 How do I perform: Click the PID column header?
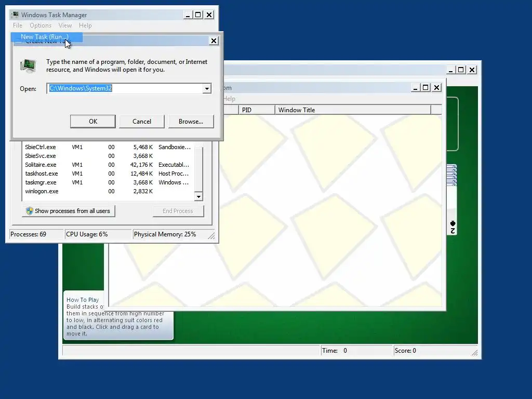coord(257,110)
